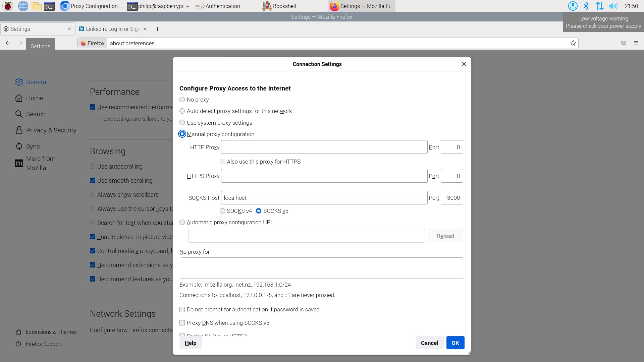644x362 pixels.
Task: Click the Reload button
Action: 445,236
